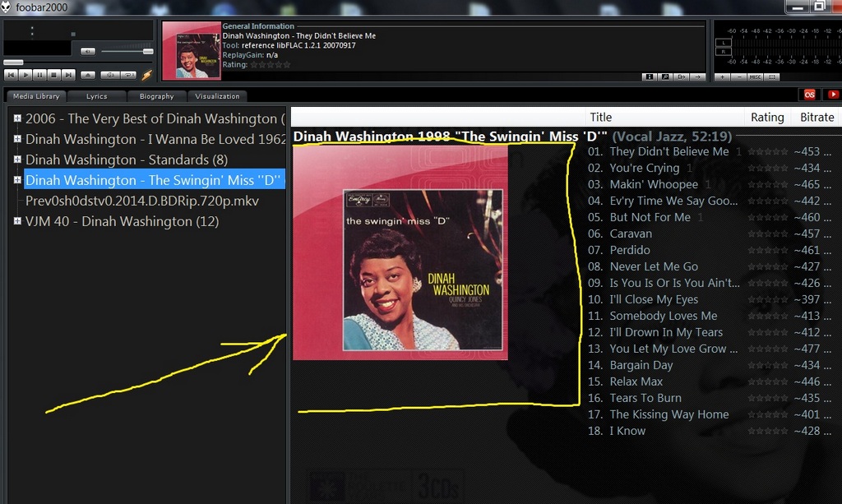Viewport: 842px width, 504px height.
Task: Click the foobar2000 app icon in title bar
Action: (x=6, y=7)
